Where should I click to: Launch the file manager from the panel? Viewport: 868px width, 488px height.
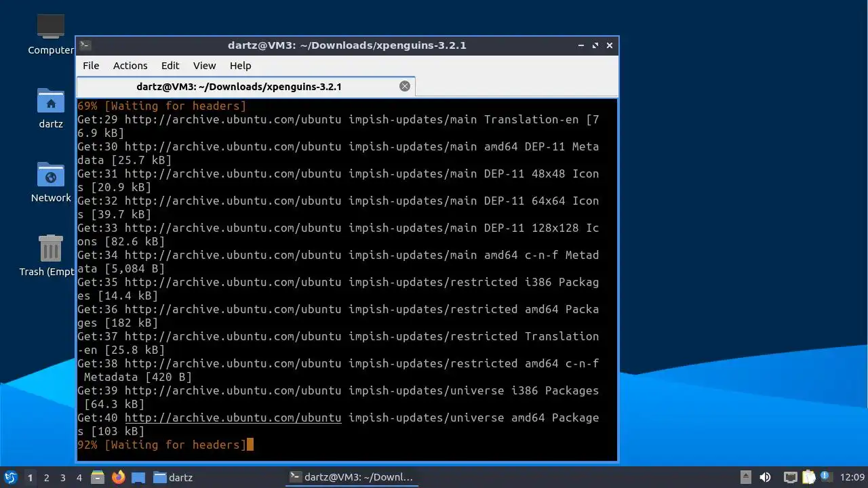click(x=98, y=477)
